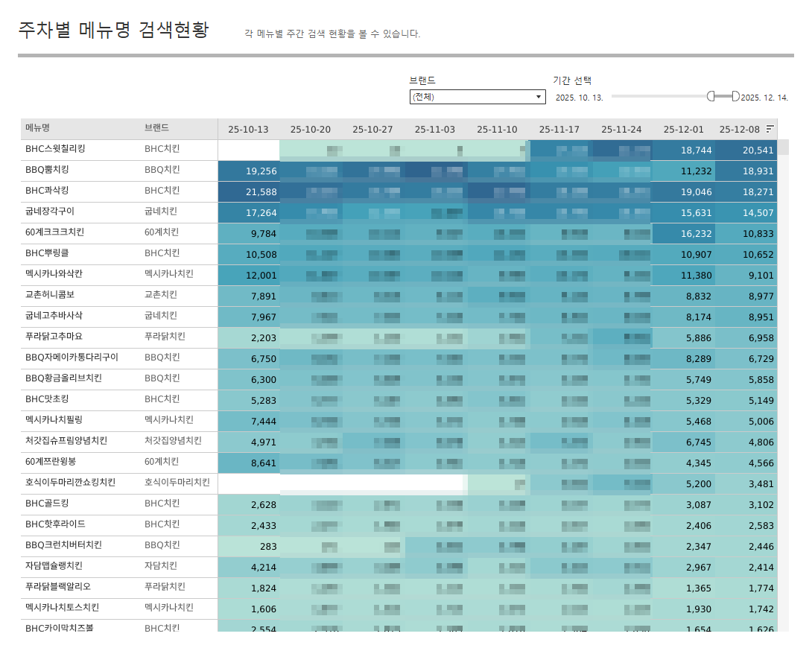The width and height of the screenshot is (812, 651).
Task: Click the 25-12-01 week column header
Action: pyautogui.click(x=683, y=130)
